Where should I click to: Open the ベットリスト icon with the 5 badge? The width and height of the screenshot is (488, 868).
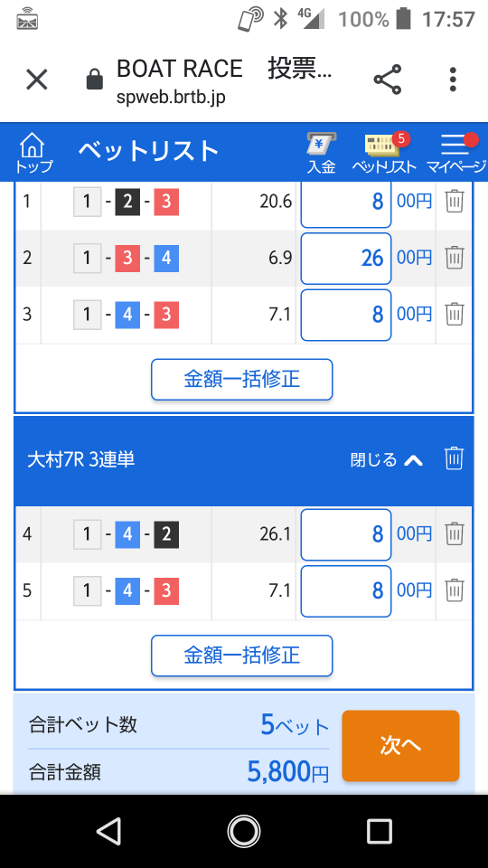coord(385,153)
